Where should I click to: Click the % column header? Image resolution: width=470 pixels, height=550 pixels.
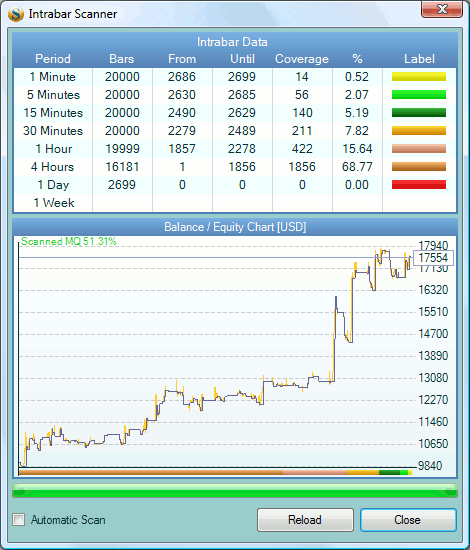click(x=357, y=59)
